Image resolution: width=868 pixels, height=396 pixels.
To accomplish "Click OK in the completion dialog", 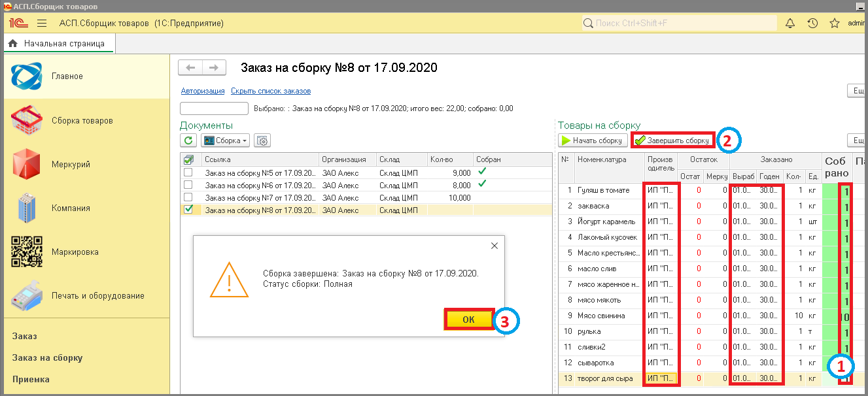I will coord(468,320).
